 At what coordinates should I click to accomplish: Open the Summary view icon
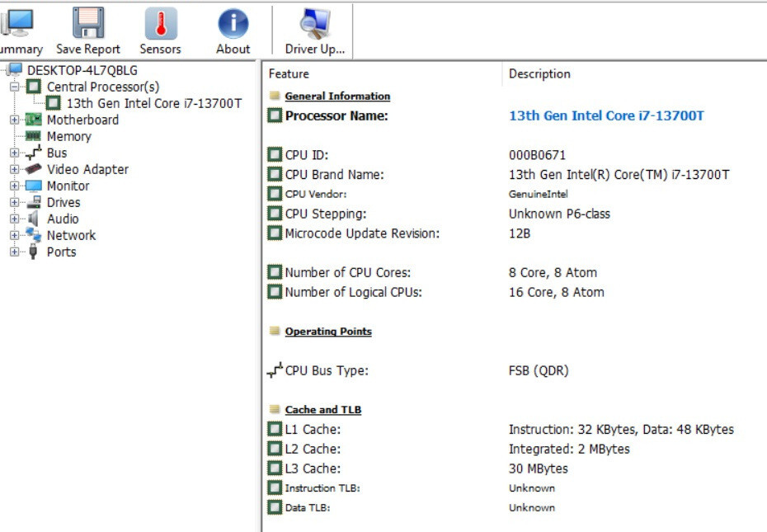(16, 22)
